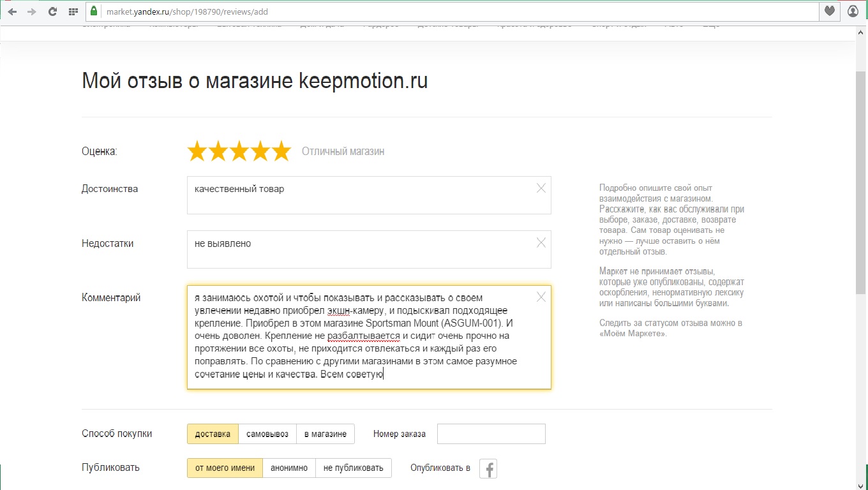The height and width of the screenshot is (490, 868).
Task: Select the в магазине purchase method
Action: click(325, 434)
